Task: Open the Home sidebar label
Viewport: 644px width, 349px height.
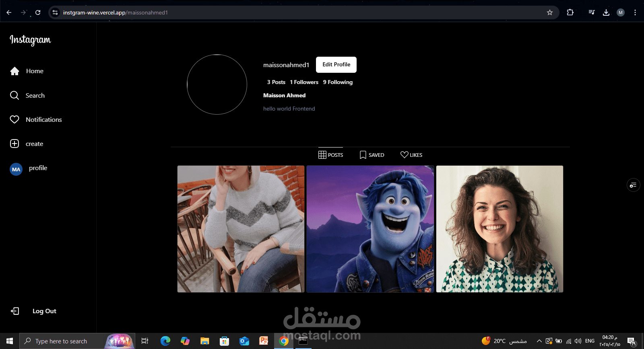Action: tap(35, 71)
